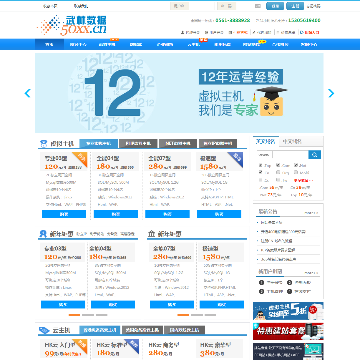Open the highlighted home item in navigation bar
360x360 pixels.
click(49, 44)
